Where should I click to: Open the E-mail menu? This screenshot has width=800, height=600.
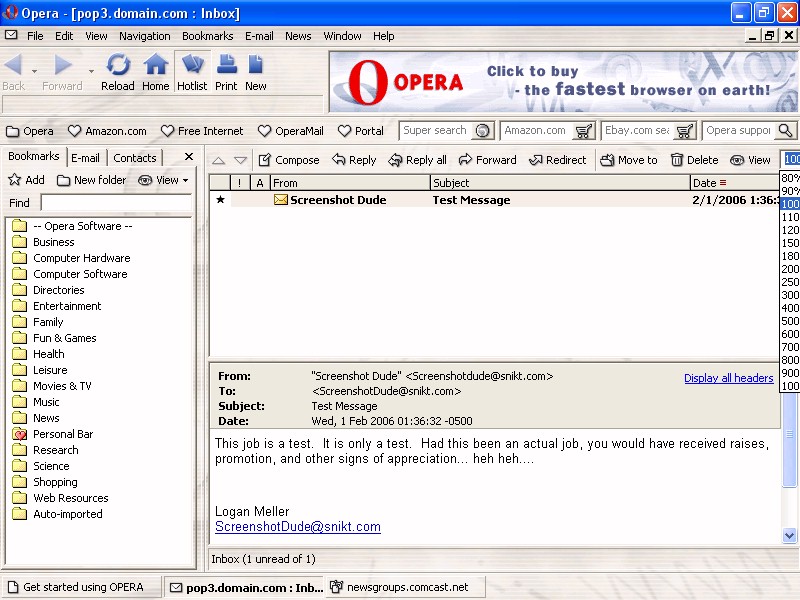pyautogui.click(x=259, y=36)
